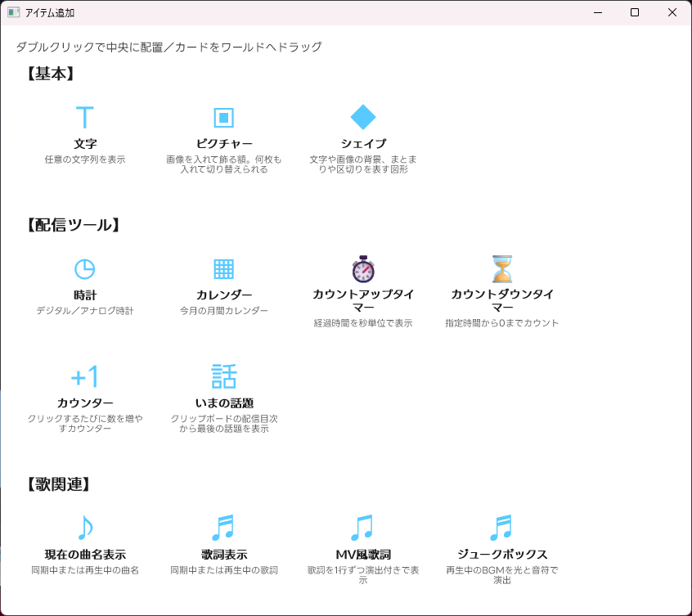
Task: Click the カウンター card title
Action: pyautogui.click(x=85, y=402)
